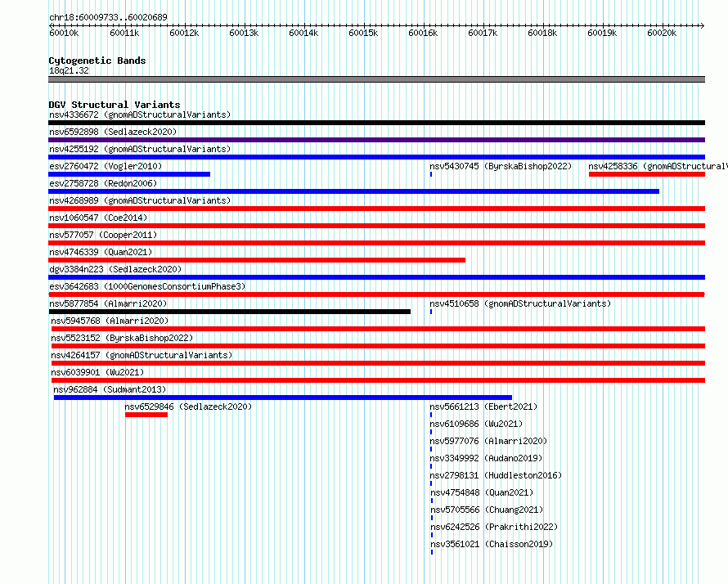The image size is (728, 584).
Task: Open the nsv4255192 (gnomADStructuralVariants) label
Action: click(140, 149)
